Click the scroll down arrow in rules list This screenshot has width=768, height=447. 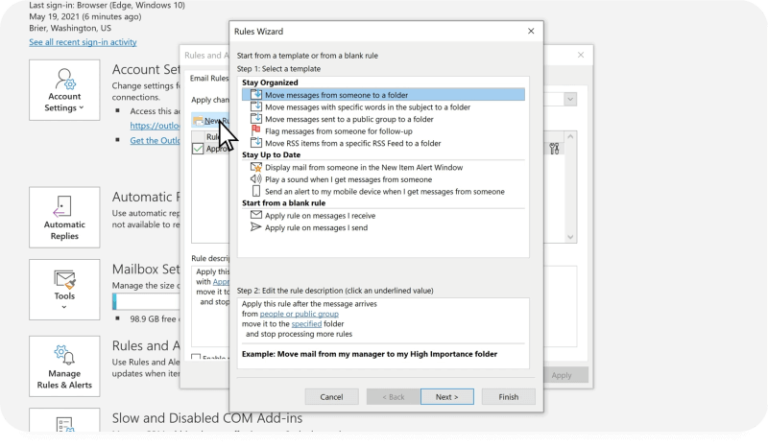click(x=570, y=237)
